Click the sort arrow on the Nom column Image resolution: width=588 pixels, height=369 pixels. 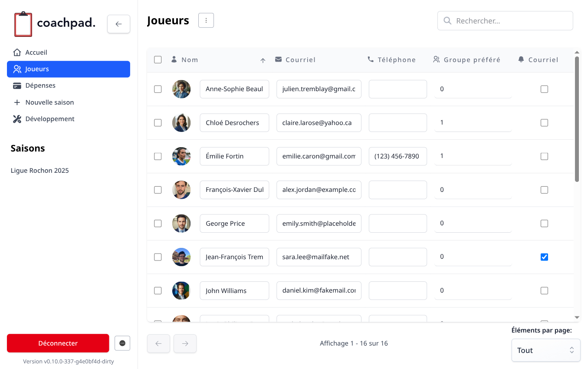pyautogui.click(x=263, y=60)
